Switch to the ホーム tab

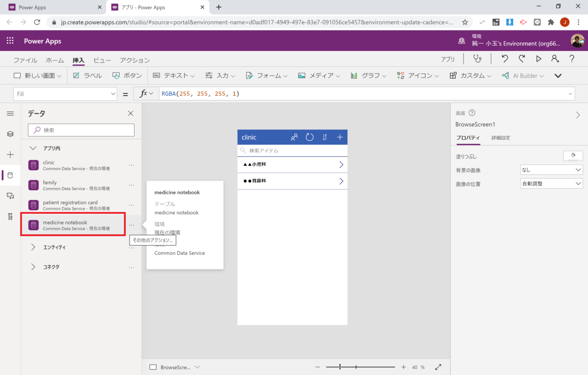click(55, 60)
